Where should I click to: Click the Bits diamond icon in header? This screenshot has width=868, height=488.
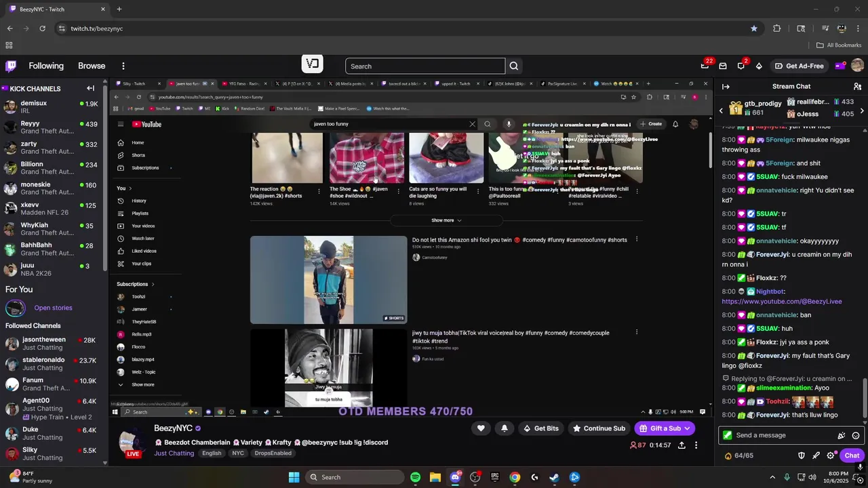point(759,66)
